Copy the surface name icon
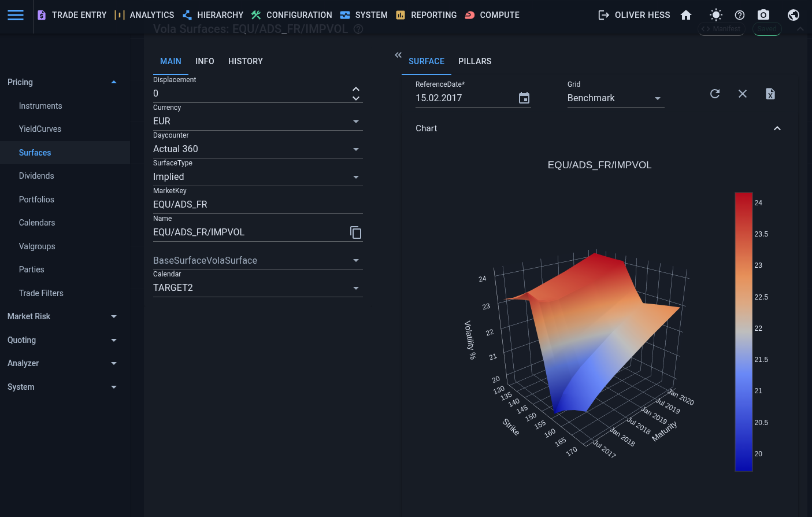The width and height of the screenshot is (812, 517). [356, 232]
